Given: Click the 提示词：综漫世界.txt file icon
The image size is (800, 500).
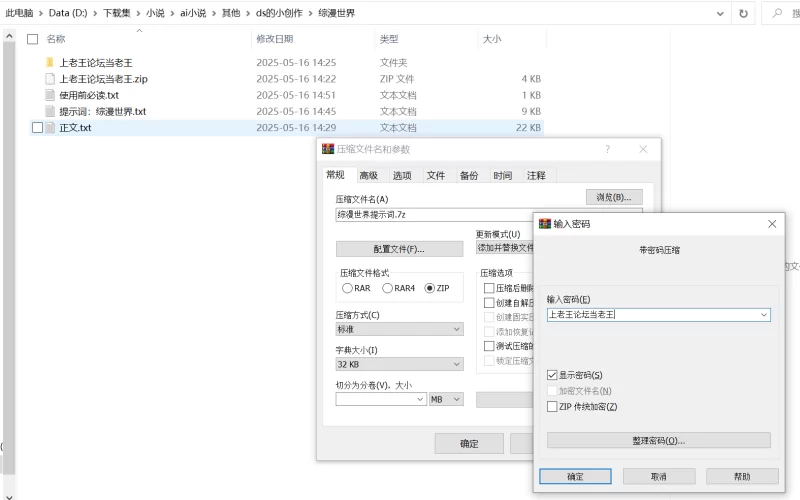Looking at the screenshot, I should pos(50,112).
